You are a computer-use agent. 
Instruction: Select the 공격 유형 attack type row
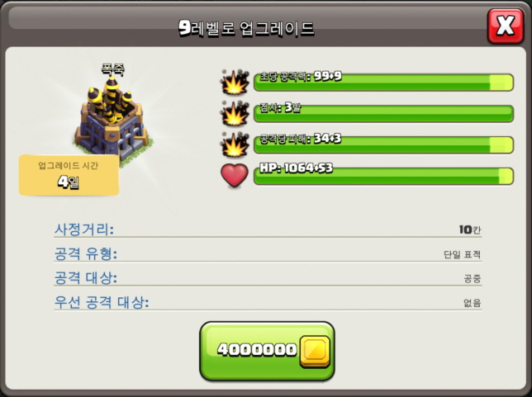point(268,254)
